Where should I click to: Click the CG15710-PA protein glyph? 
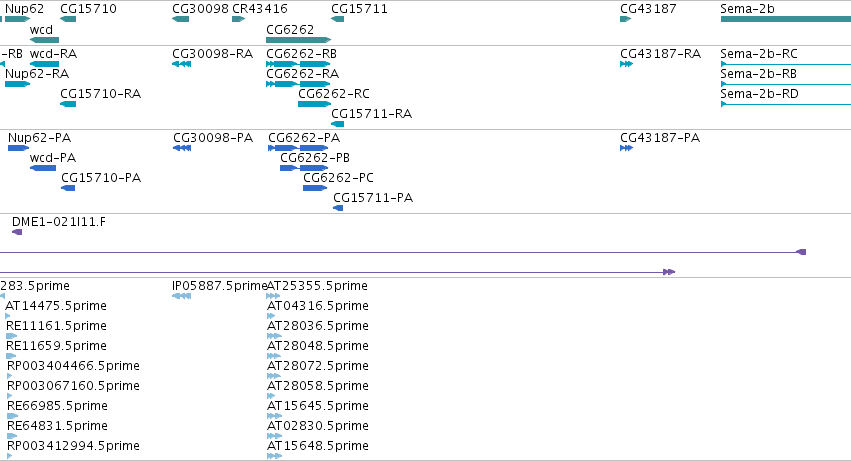[68, 188]
